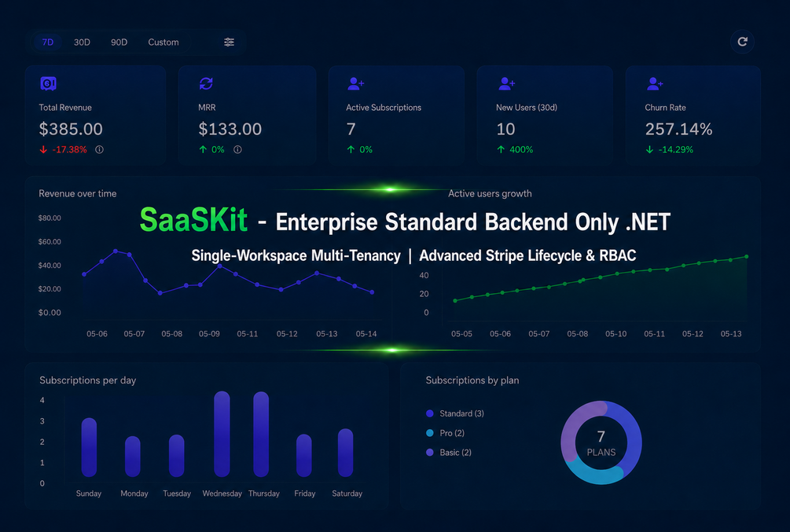
Task: Click the revenue line peak point near 05-06
Action: tap(116, 251)
